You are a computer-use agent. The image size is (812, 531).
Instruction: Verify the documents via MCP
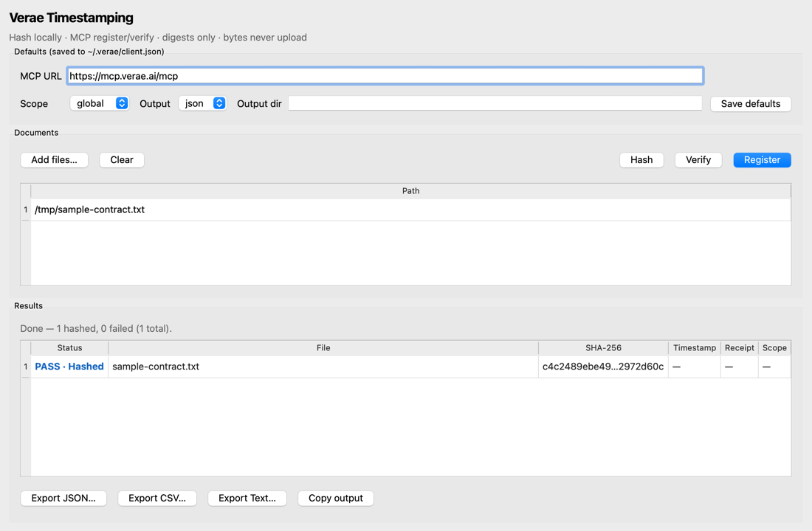pos(698,160)
